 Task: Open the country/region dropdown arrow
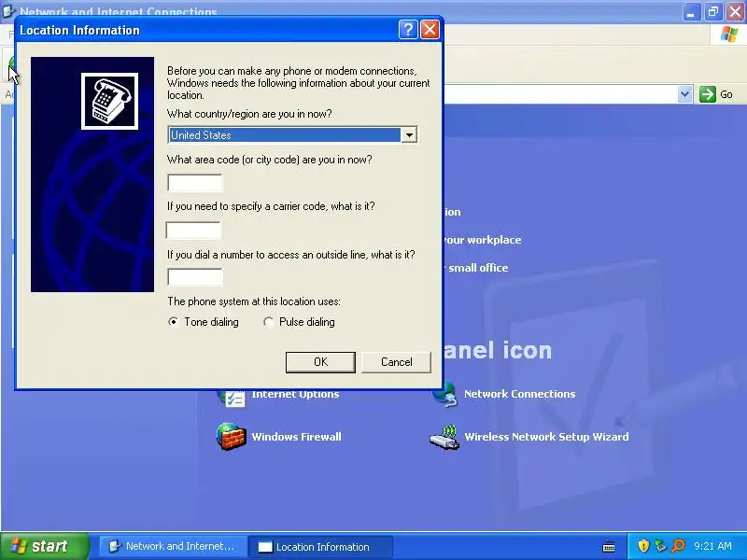click(x=409, y=134)
